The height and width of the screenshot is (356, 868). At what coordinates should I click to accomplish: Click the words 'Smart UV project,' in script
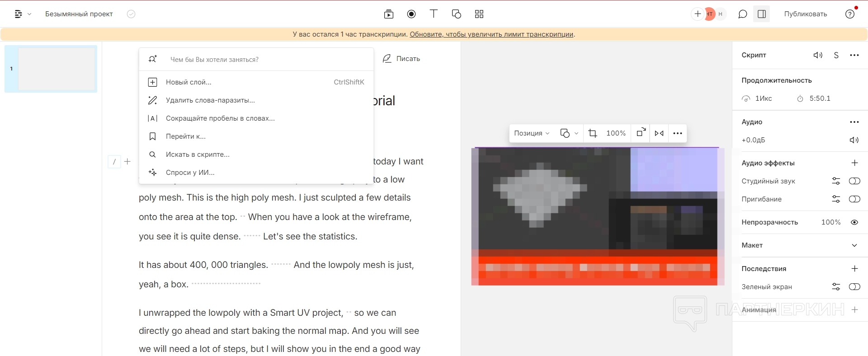pos(307,313)
